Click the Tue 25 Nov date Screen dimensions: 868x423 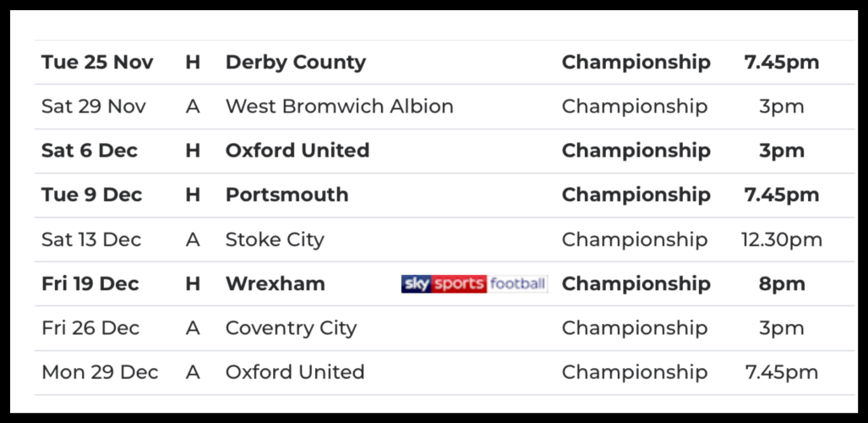point(97,63)
